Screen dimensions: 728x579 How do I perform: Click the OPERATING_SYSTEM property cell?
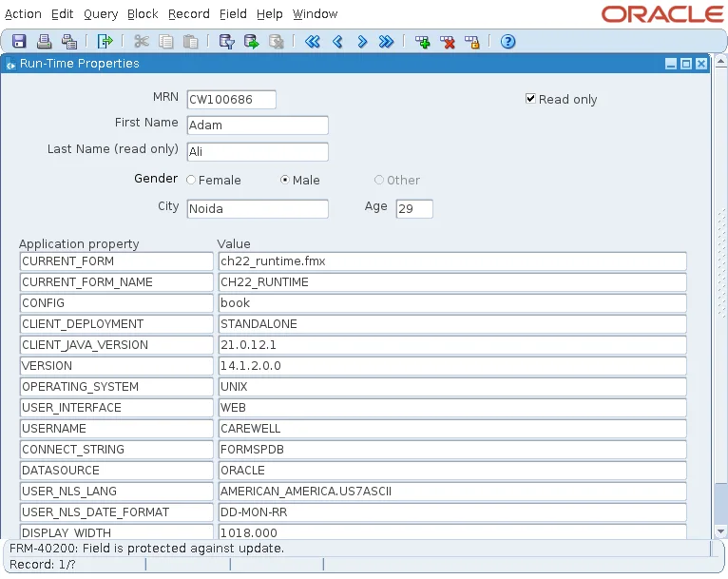[117, 387]
